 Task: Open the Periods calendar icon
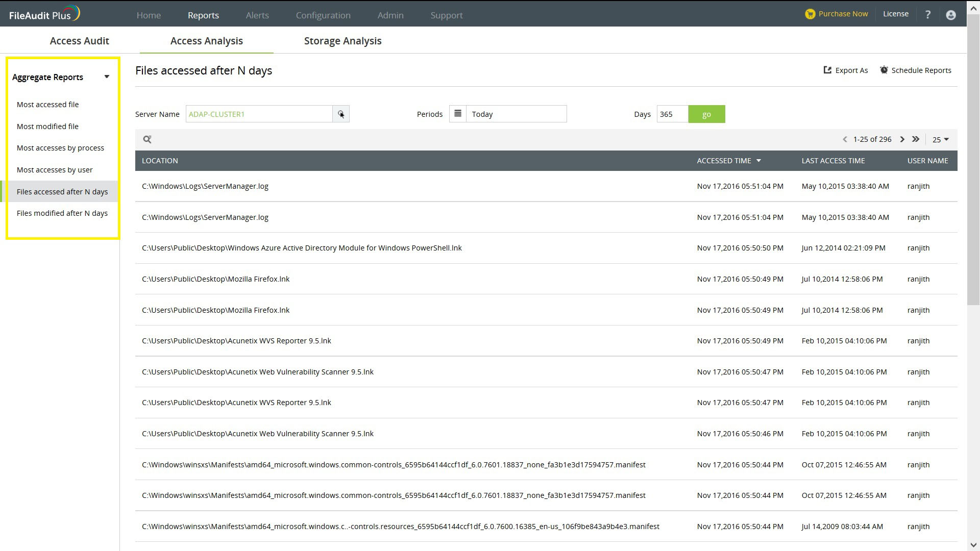click(x=457, y=114)
